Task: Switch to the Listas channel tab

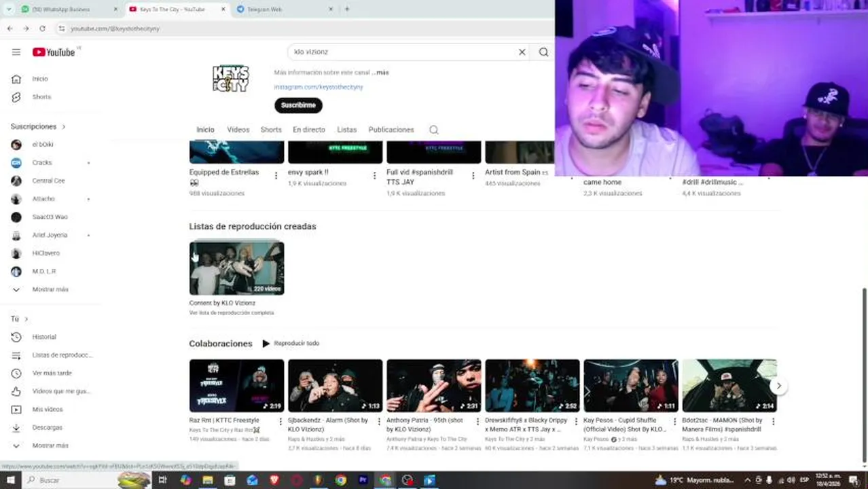Action: coord(346,130)
